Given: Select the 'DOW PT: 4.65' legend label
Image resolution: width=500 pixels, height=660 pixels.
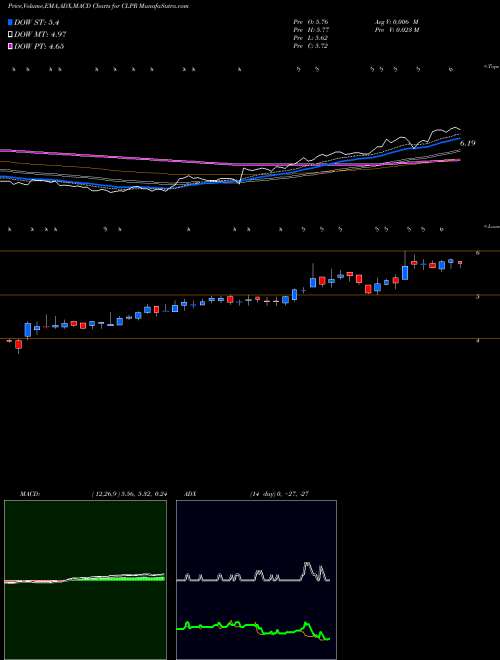Looking at the screenshot, I should (39, 46).
